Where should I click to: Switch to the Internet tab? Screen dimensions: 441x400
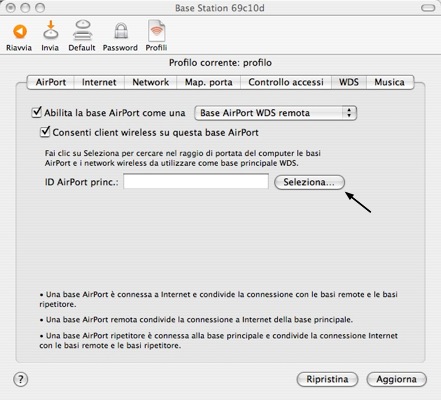pos(99,82)
